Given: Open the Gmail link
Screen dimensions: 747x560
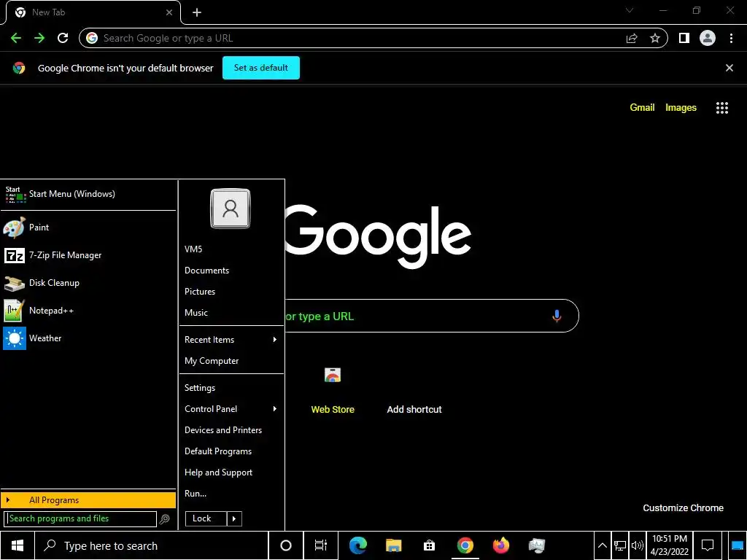Looking at the screenshot, I should pos(642,108).
